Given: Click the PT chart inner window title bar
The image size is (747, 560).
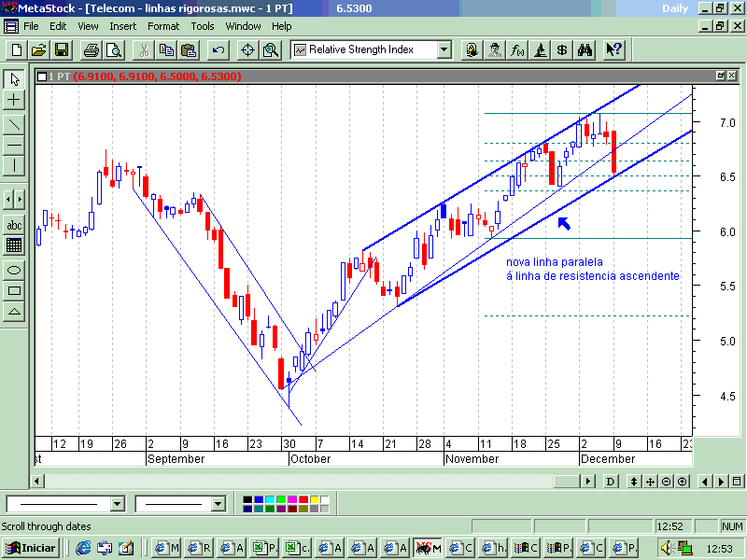Looking at the screenshot, I should [x=388, y=77].
